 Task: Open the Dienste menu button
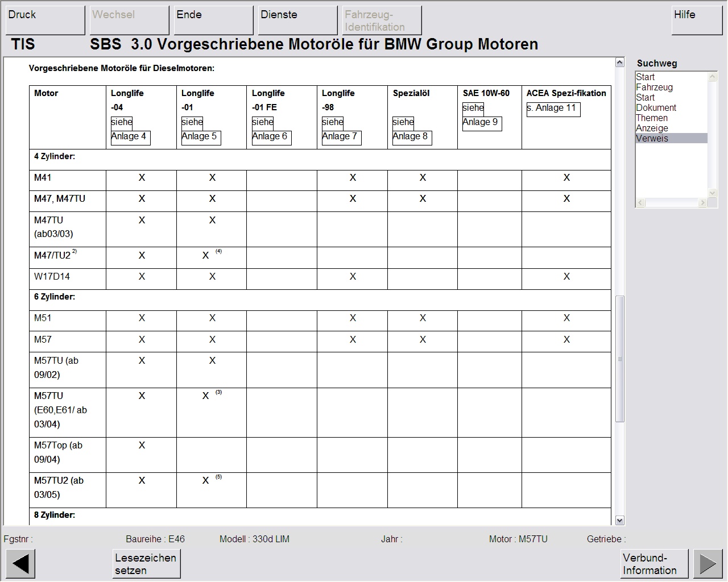pos(298,20)
